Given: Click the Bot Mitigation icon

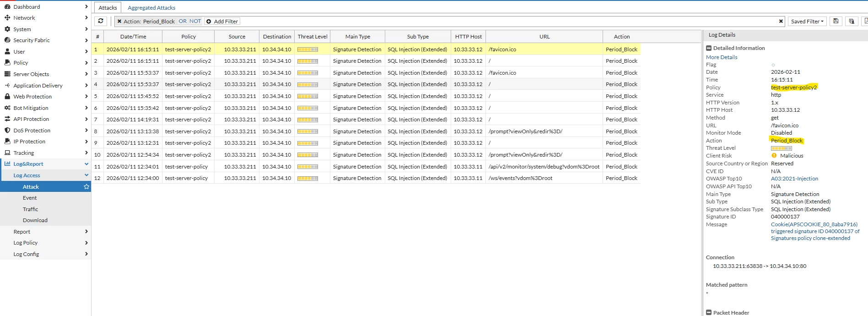Looking at the screenshot, I should [7, 108].
